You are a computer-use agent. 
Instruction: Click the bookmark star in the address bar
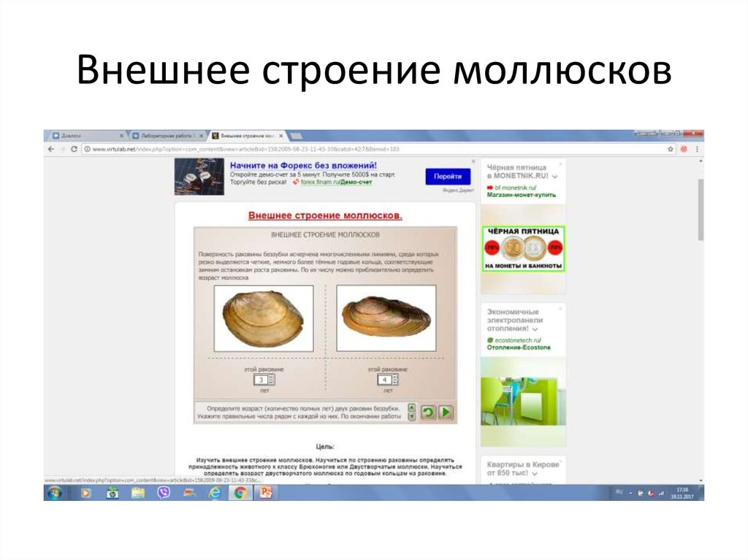[671, 149]
